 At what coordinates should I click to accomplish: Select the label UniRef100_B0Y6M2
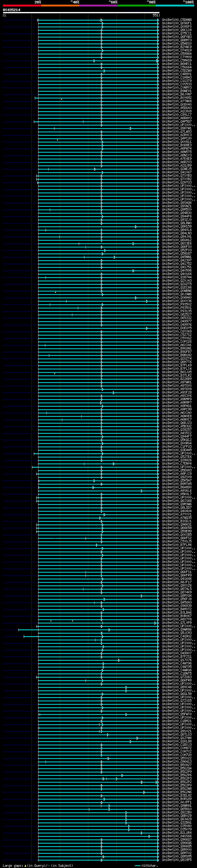[176, 98]
